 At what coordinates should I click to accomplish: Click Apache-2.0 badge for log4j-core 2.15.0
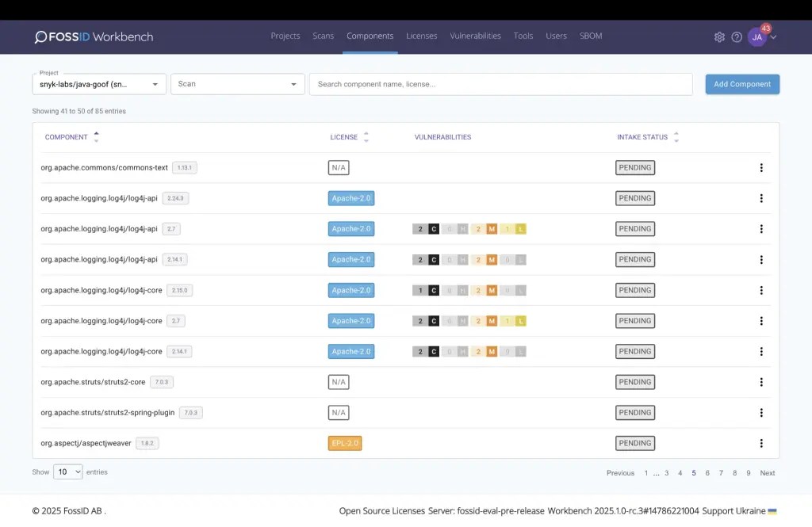pos(351,290)
